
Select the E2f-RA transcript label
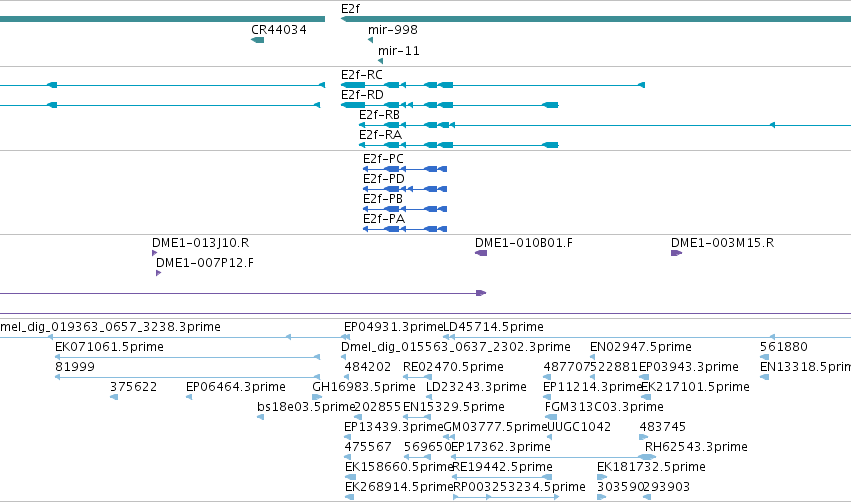click(x=380, y=135)
